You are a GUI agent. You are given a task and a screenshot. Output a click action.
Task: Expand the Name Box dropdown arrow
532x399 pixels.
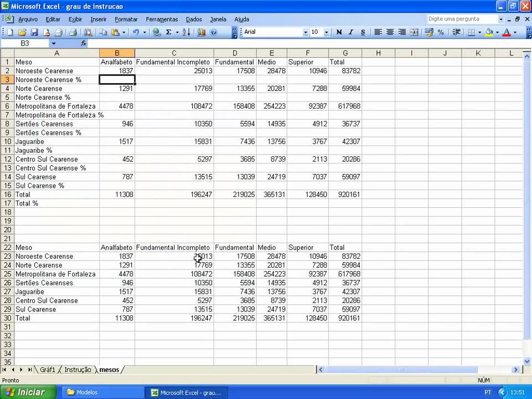click(x=54, y=43)
